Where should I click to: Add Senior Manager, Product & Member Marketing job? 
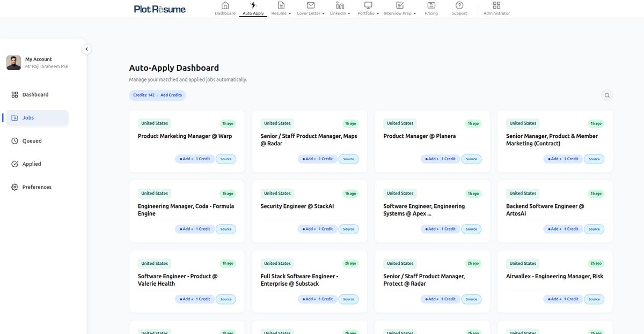563,159
